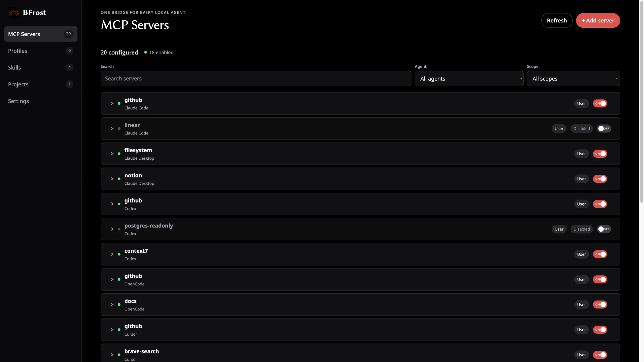The height and width of the screenshot is (362, 644).
Task: Click the + Add server button
Action: tap(598, 21)
